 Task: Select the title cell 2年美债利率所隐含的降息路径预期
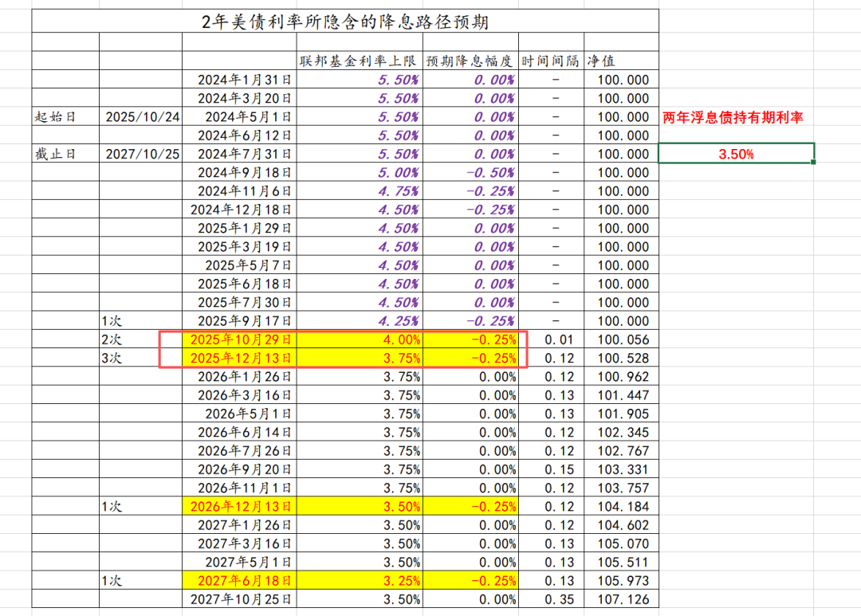pos(345,22)
